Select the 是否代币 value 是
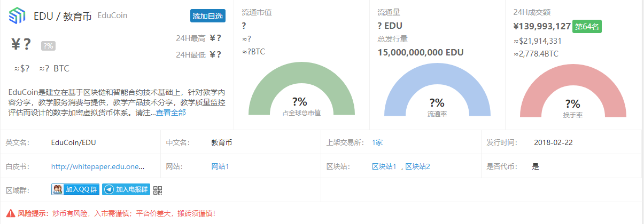Viewport: 644px width, 224px height. point(536,166)
